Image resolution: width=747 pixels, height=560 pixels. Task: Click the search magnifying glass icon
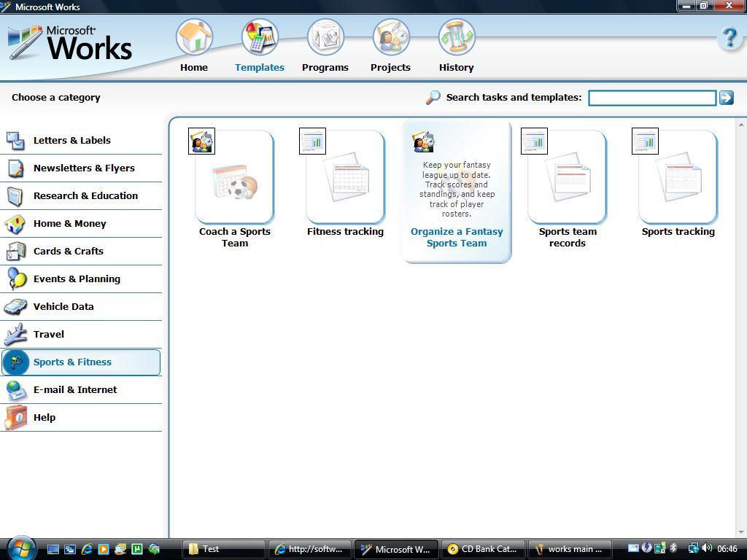coord(433,97)
